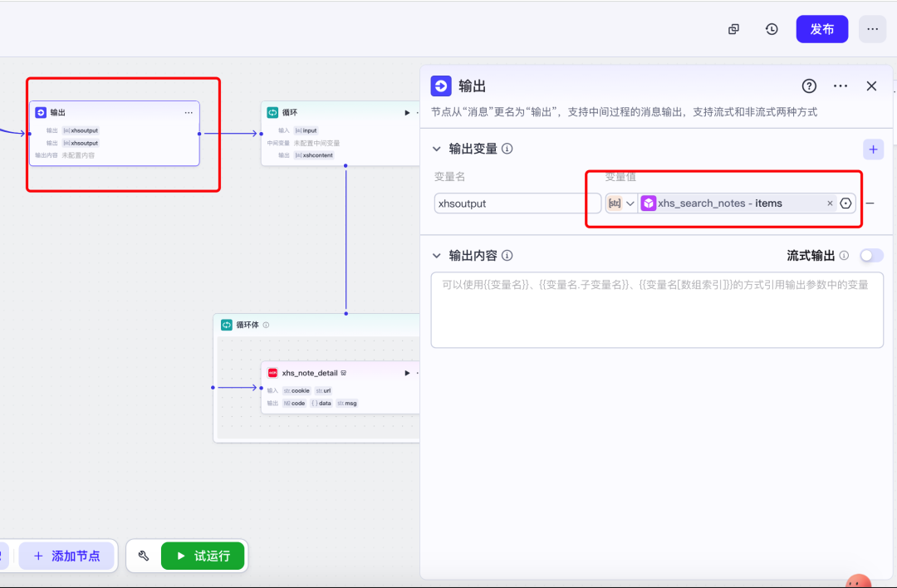This screenshot has width=897, height=588.
Task: Run the 循环 node with play button
Action: pyautogui.click(x=407, y=113)
